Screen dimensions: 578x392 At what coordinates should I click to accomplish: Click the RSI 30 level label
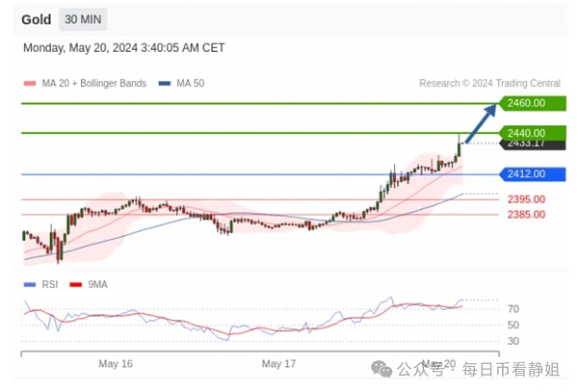click(x=512, y=341)
